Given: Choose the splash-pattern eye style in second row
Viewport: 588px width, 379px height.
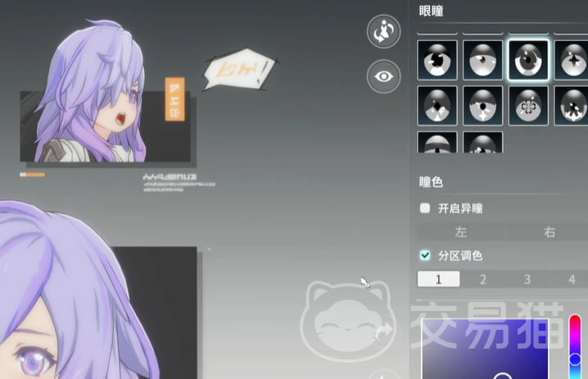Looking at the screenshot, I should pos(571,106).
